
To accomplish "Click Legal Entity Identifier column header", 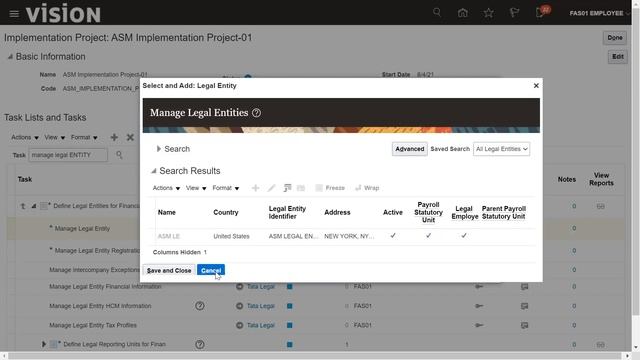I will click(x=287, y=212).
